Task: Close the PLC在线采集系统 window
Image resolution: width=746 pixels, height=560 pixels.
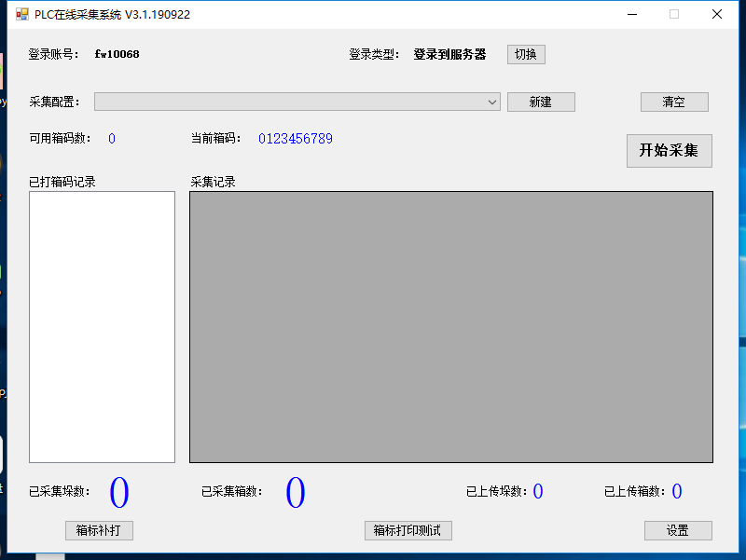Action: tap(717, 14)
